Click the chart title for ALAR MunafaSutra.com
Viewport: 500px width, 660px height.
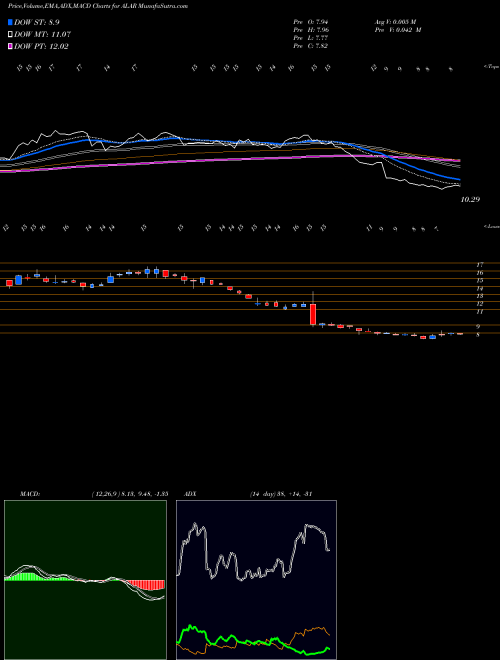[98, 6]
